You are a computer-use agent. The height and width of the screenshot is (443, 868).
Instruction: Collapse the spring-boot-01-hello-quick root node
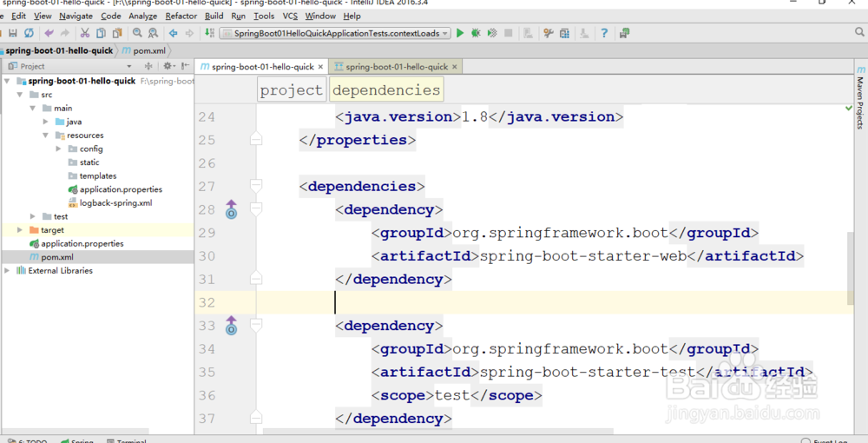pos(7,81)
